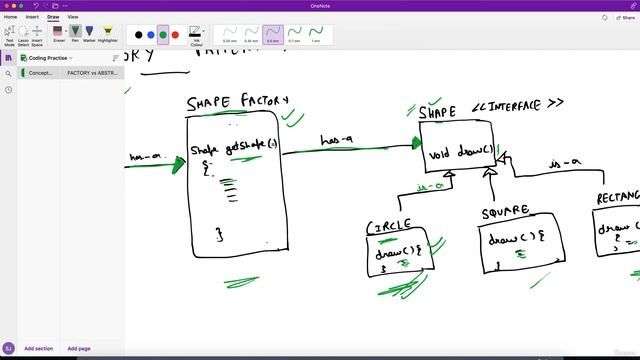Open the account avatar at bottom left
The image size is (640, 360).
click(9, 349)
